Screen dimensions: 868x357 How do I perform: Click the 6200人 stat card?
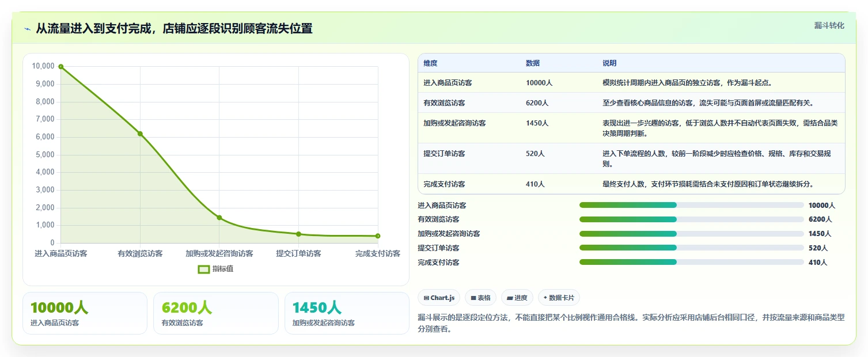click(x=216, y=313)
